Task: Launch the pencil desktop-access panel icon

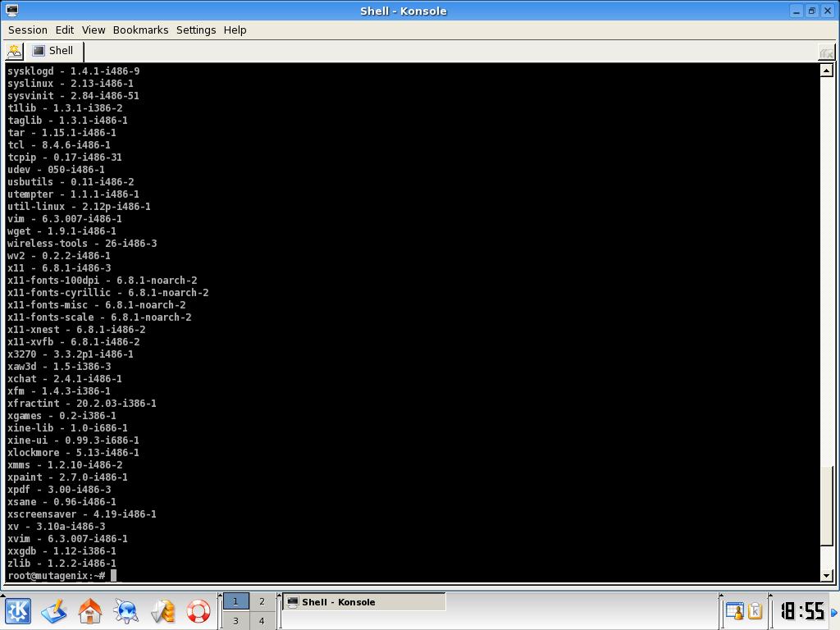Action: click(53, 611)
